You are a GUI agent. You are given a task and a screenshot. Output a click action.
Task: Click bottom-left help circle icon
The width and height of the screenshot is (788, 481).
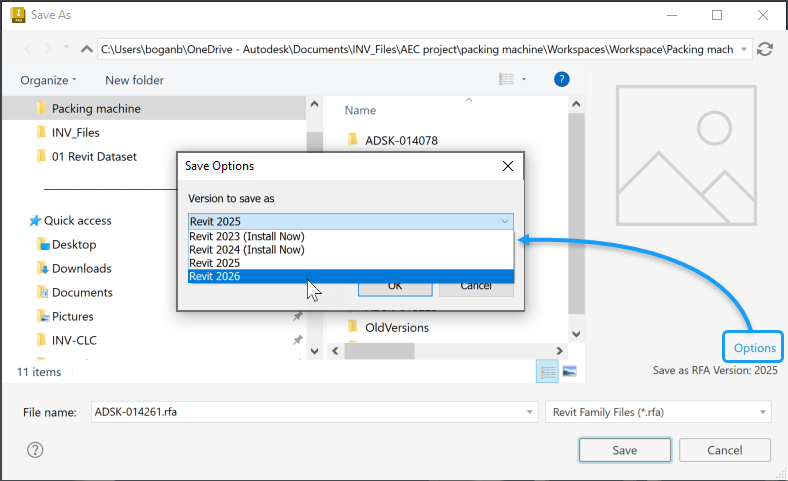pos(35,450)
